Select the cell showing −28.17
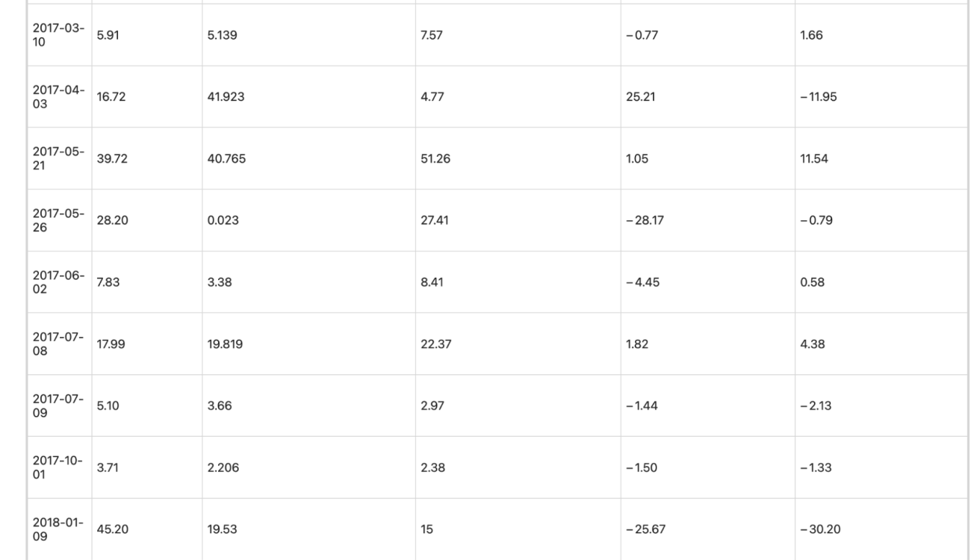Viewport: 971px width, 560px height. tap(707, 220)
